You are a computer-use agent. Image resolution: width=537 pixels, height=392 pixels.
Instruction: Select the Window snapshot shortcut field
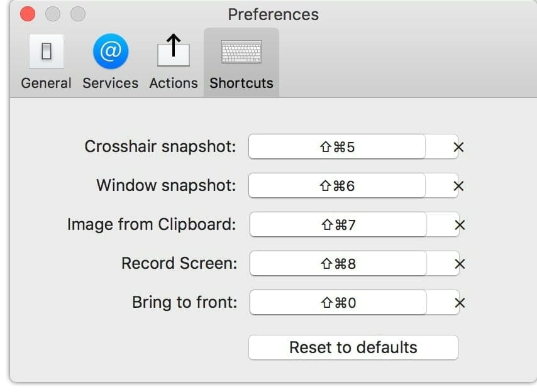pos(338,185)
